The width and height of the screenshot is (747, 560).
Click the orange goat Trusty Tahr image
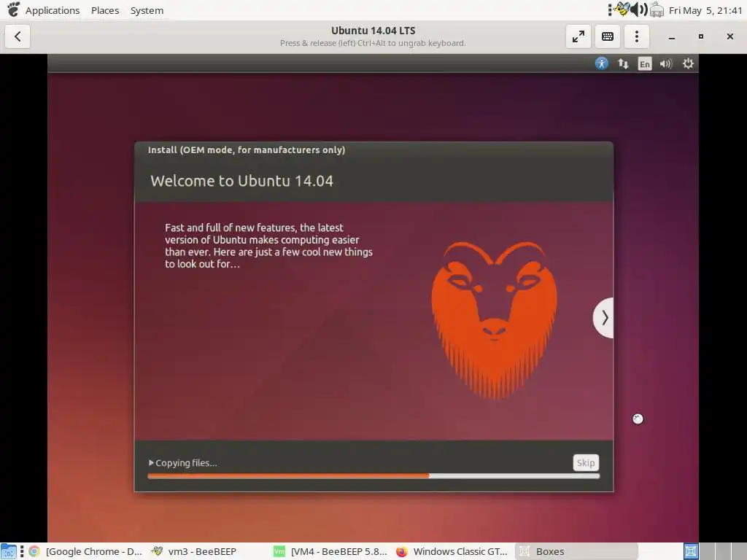[494, 319]
